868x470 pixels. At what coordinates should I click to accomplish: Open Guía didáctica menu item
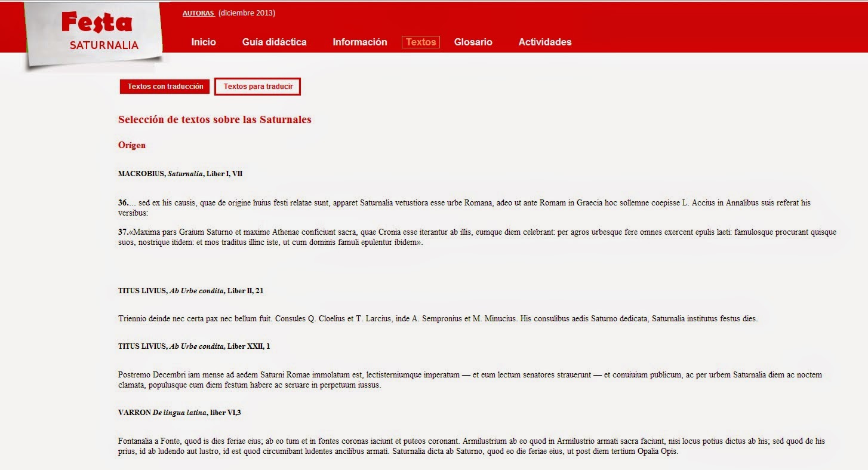click(274, 42)
